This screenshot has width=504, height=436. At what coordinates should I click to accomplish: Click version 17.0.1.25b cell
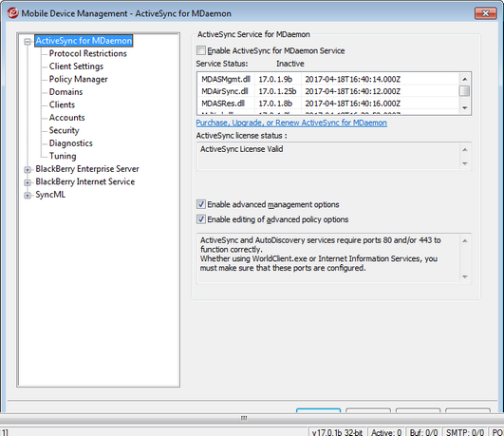pos(277,91)
